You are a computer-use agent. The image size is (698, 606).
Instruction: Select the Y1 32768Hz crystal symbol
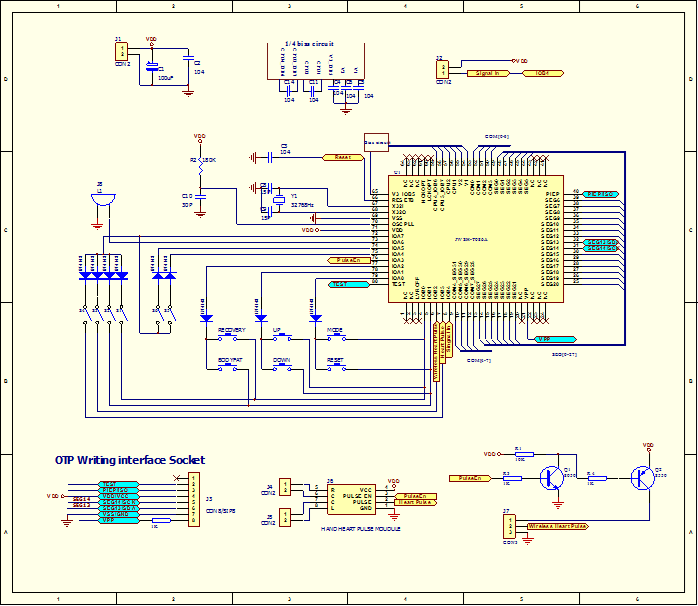281,197
